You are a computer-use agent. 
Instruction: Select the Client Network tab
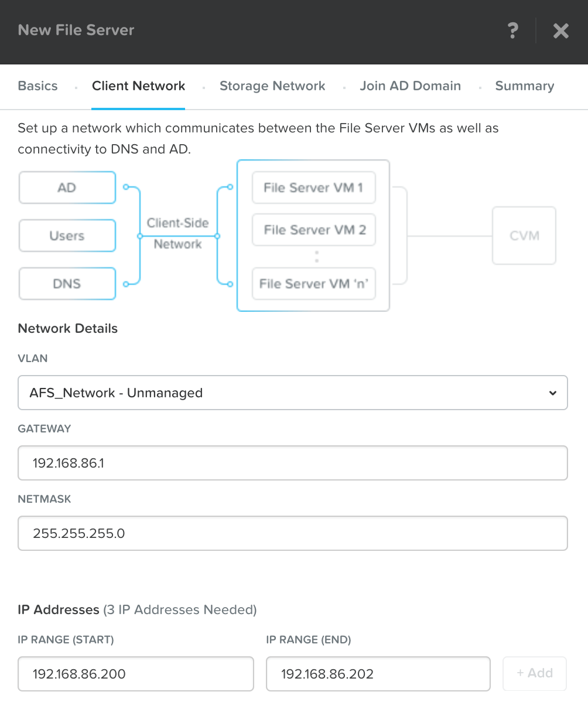[x=138, y=86]
